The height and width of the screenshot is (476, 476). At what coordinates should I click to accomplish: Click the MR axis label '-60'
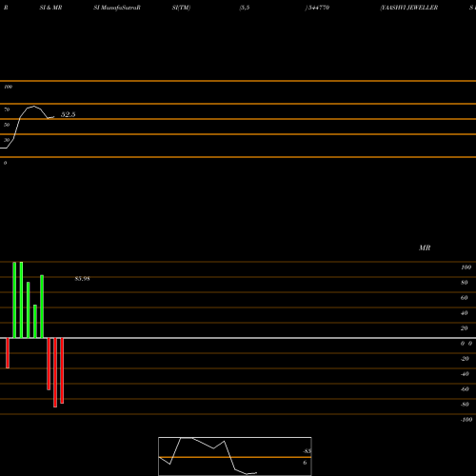pyautogui.click(x=465, y=389)
